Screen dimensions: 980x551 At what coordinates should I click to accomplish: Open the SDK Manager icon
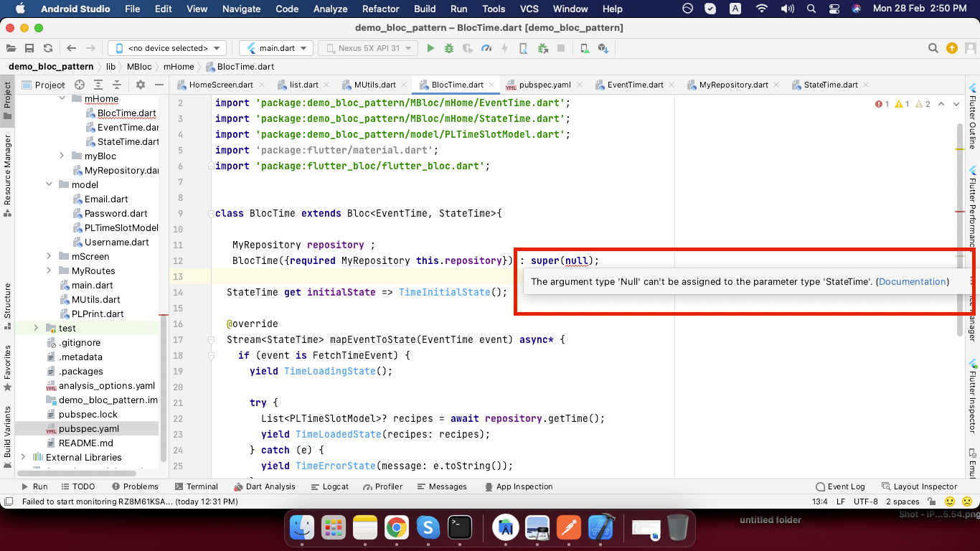pos(603,48)
